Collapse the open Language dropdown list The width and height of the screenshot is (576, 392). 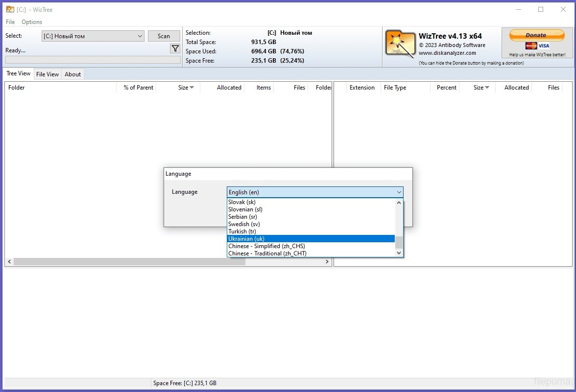pos(398,192)
